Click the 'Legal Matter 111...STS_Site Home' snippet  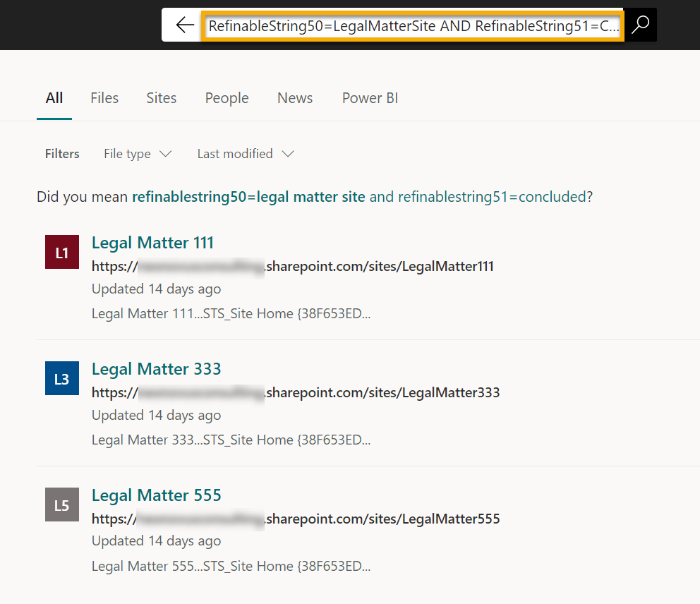tap(231, 313)
